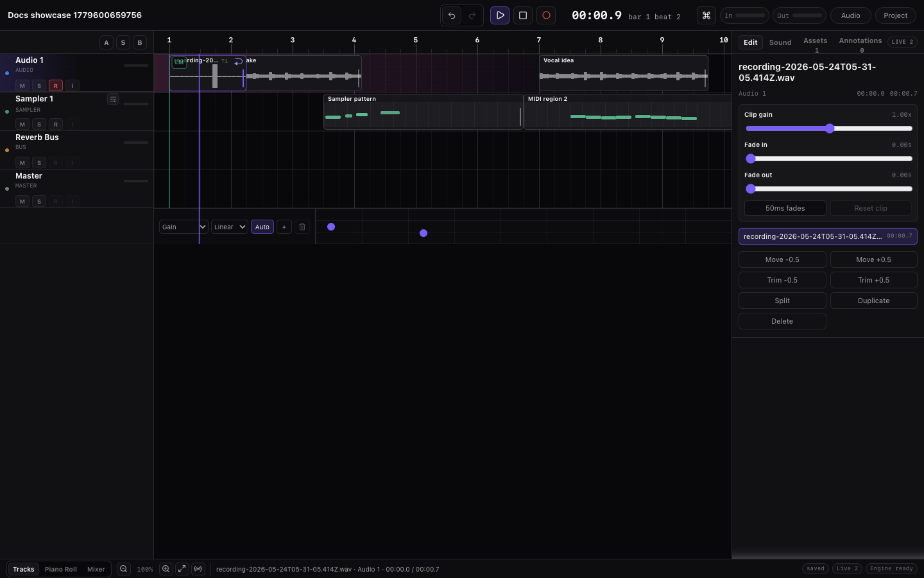Click the LIVE 2 badge in panel
The image size is (924, 578).
[902, 42]
